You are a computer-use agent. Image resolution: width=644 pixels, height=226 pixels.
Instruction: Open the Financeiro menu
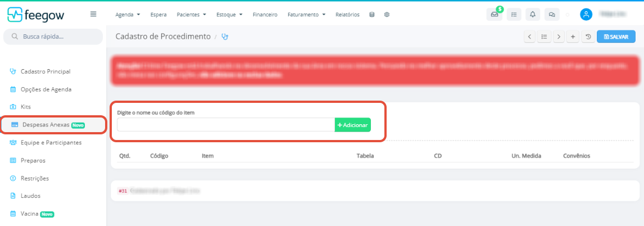[x=265, y=15]
